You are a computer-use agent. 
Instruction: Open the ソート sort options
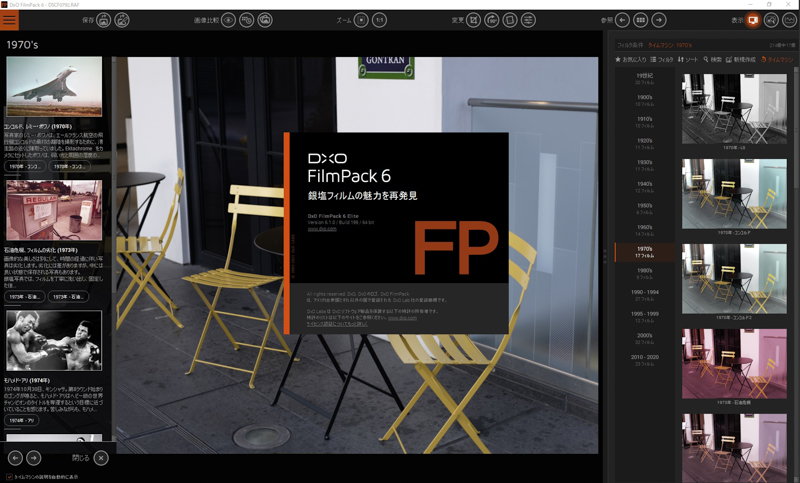688,60
